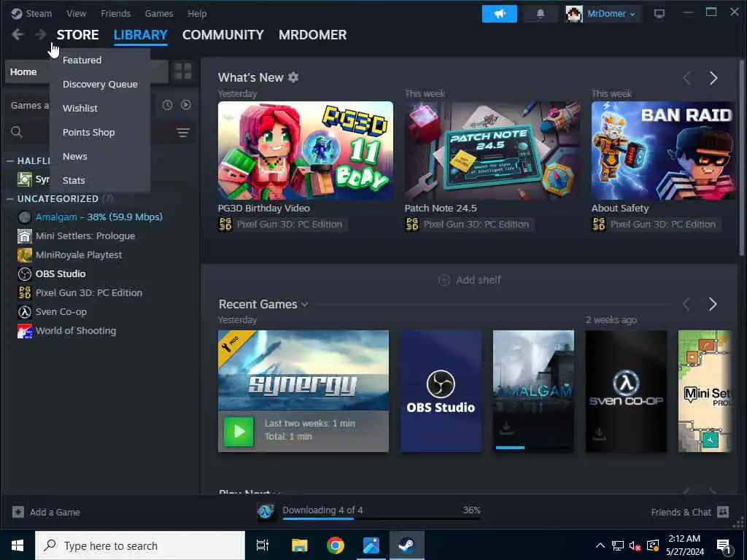Click next arrow in What's New shelf
Image resolution: width=747 pixels, height=560 pixels.
click(x=713, y=78)
